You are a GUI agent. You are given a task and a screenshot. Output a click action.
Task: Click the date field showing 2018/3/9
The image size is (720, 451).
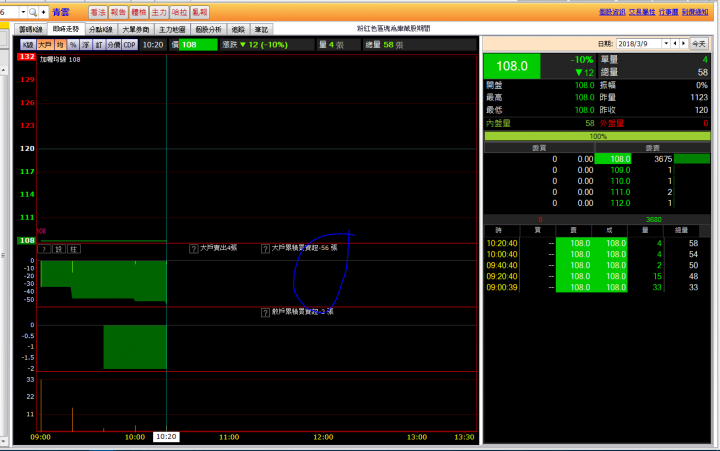click(x=639, y=44)
